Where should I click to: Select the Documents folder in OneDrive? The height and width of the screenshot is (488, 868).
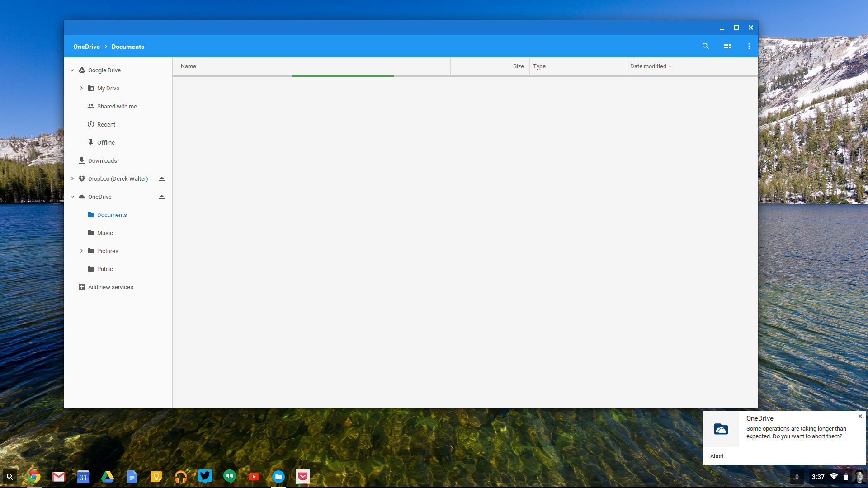(112, 215)
